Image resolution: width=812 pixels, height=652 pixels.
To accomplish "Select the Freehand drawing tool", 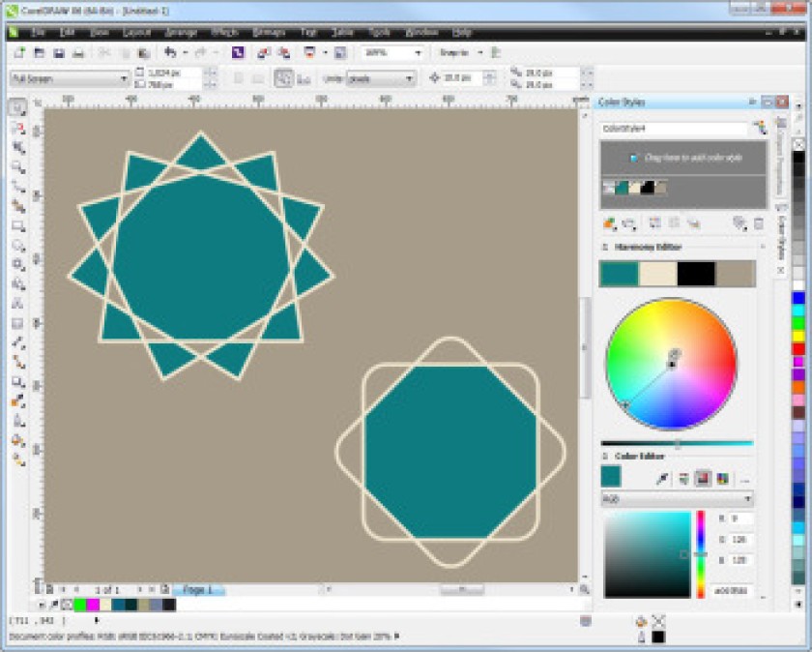I will [18, 187].
